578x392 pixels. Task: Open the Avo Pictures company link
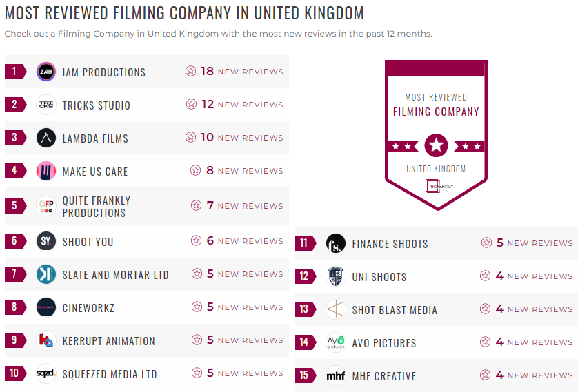(384, 343)
